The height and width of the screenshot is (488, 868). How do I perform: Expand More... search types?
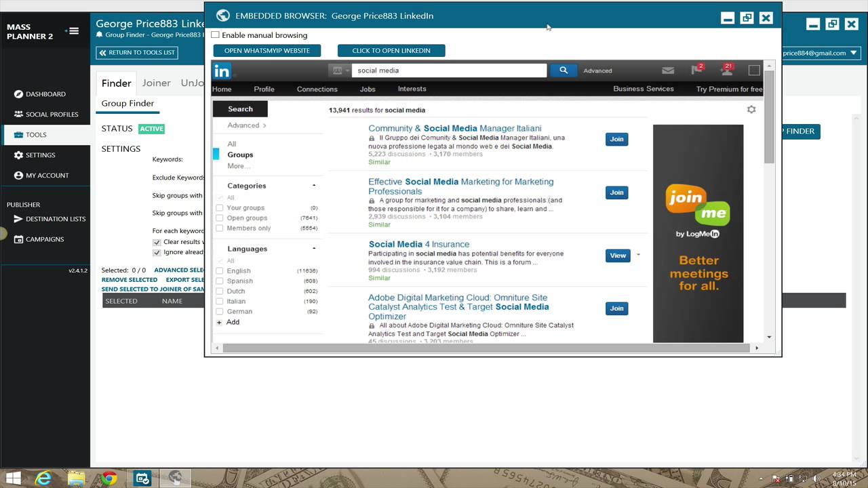pos(239,166)
